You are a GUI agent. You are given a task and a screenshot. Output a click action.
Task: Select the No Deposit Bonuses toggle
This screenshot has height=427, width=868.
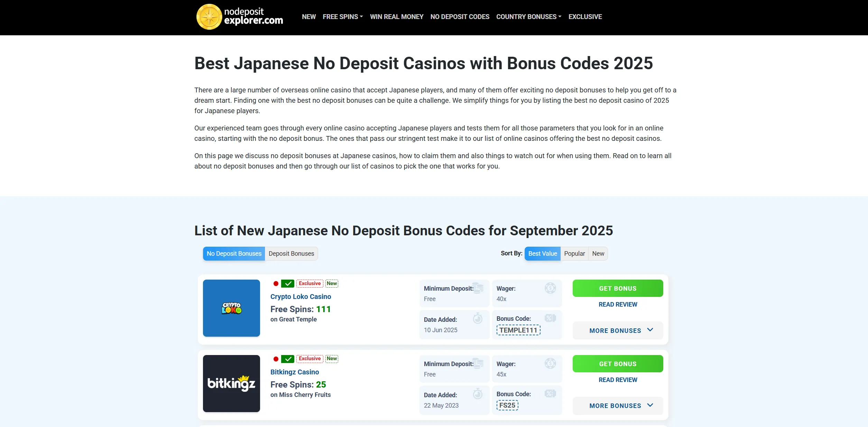pos(234,254)
